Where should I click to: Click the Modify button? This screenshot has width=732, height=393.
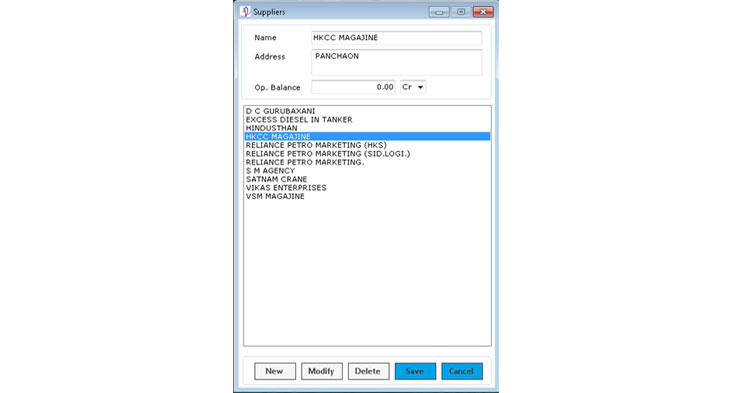[x=322, y=371]
